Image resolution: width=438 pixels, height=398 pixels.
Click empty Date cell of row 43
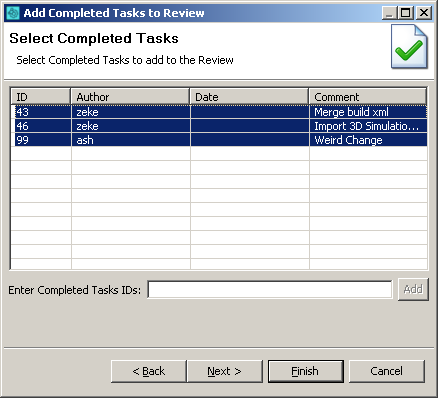pyautogui.click(x=250, y=112)
